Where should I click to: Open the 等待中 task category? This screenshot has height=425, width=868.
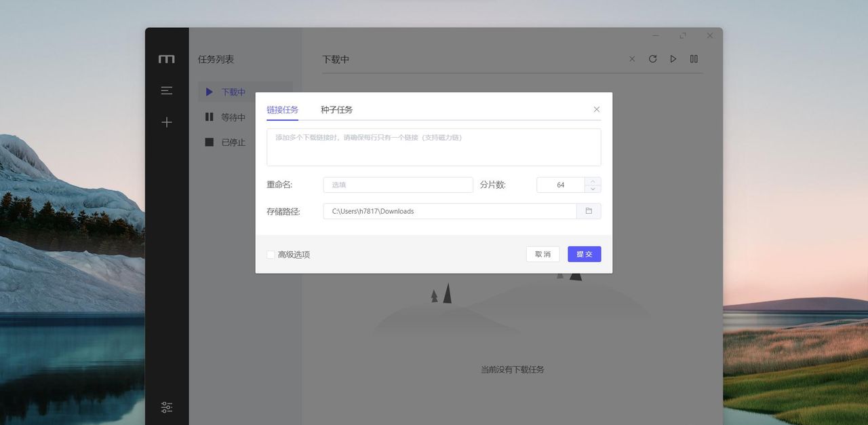coord(234,117)
